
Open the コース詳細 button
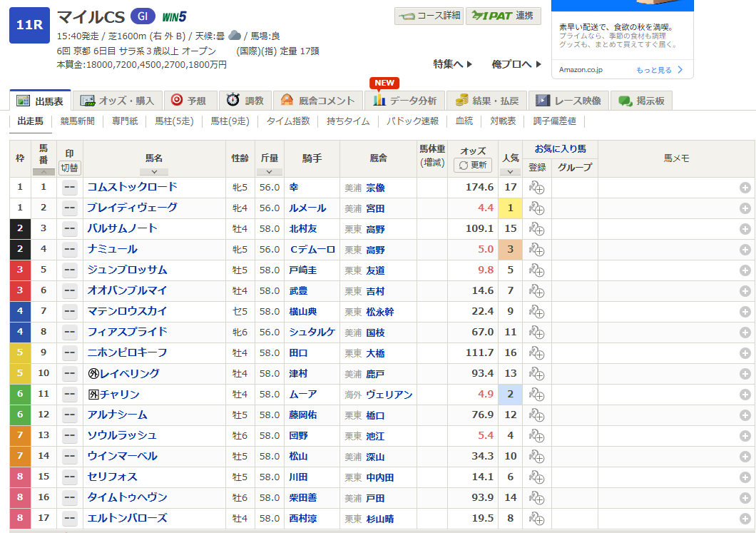coord(429,16)
